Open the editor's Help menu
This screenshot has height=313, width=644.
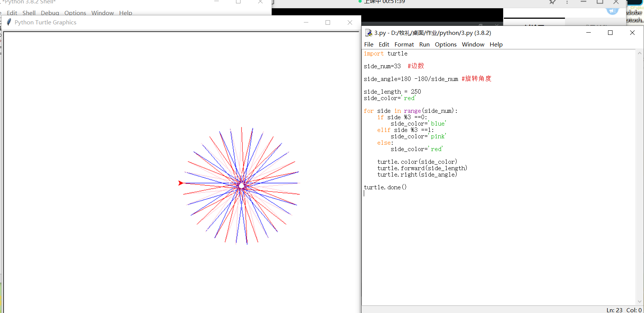(496, 45)
